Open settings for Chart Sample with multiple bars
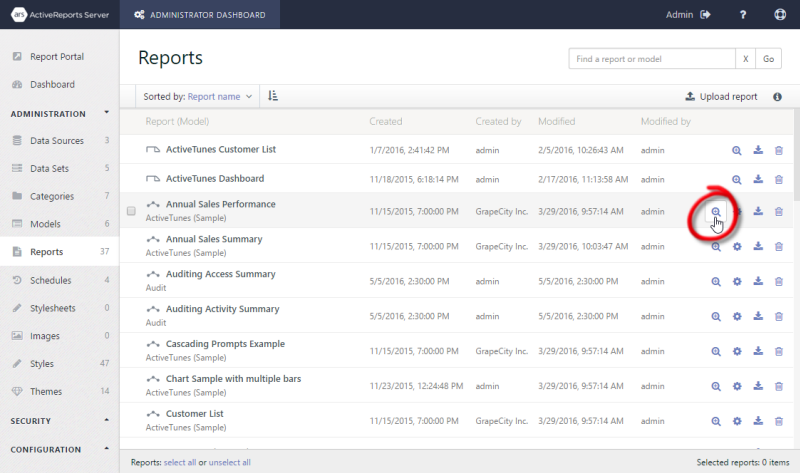 pyautogui.click(x=737, y=386)
